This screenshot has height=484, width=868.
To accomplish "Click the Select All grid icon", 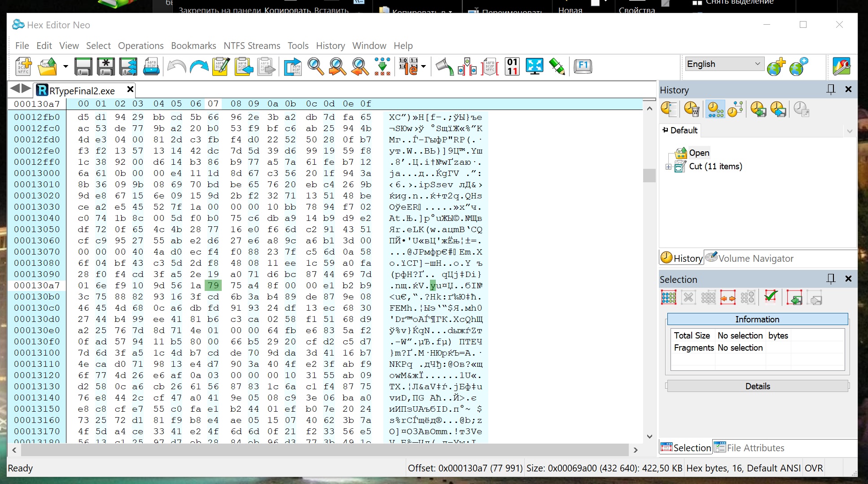I will click(668, 298).
